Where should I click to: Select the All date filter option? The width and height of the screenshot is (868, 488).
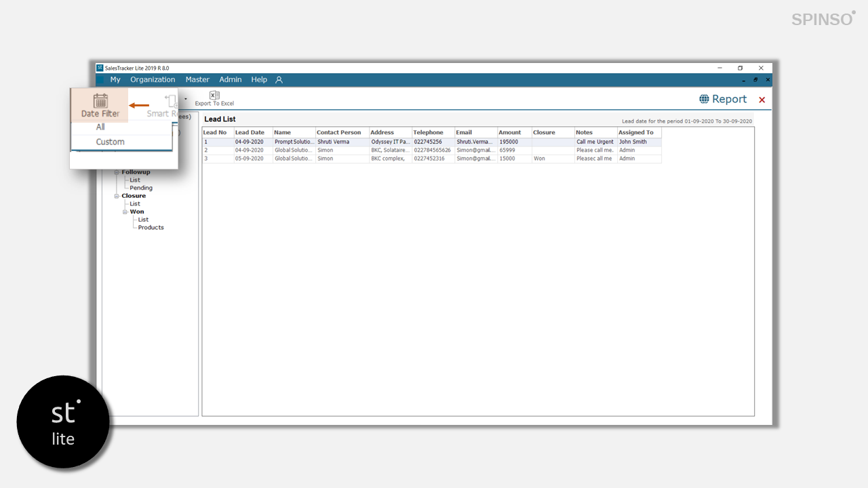[100, 127]
